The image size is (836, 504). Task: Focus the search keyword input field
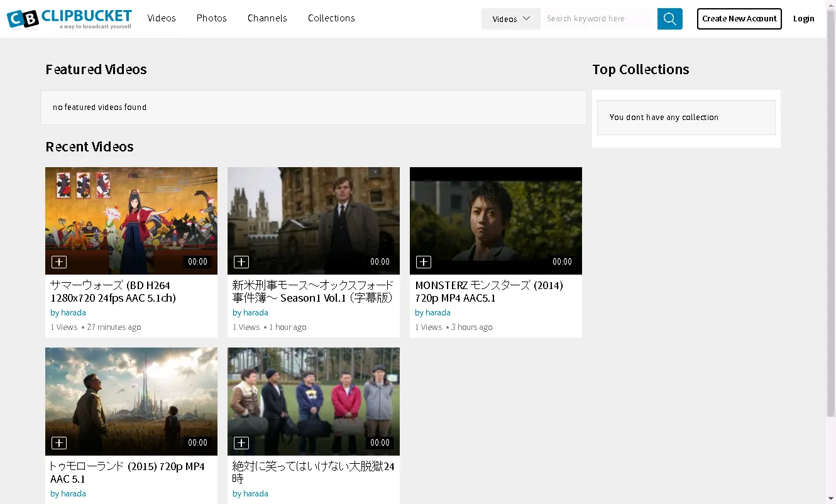[x=598, y=19]
